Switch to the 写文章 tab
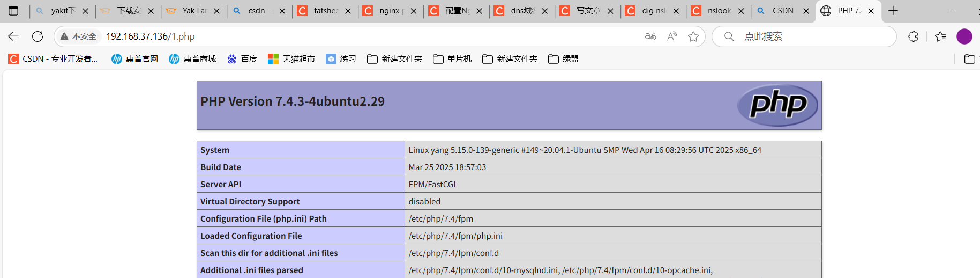This screenshot has height=278, width=980. tap(588, 11)
